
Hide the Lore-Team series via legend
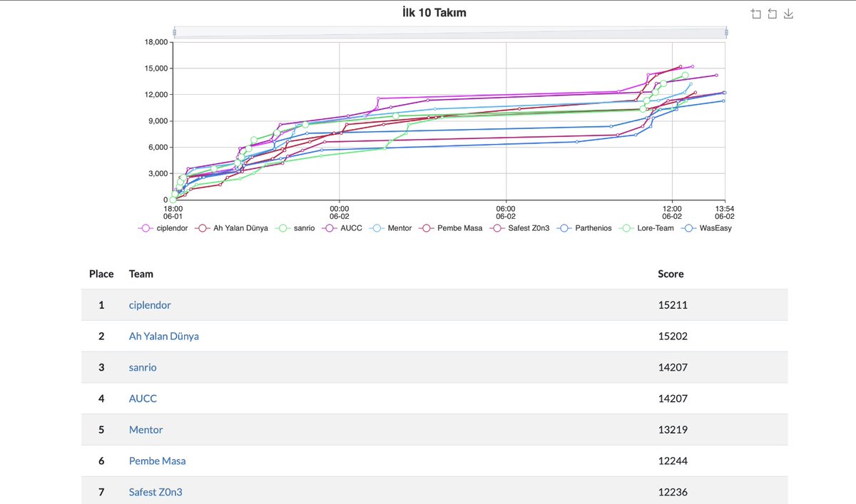pos(645,228)
